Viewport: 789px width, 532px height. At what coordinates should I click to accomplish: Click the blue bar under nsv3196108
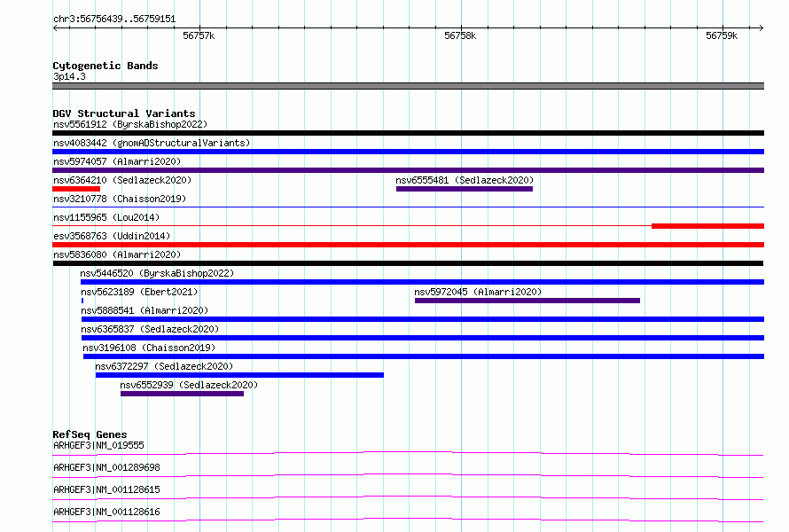coord(424,356)
